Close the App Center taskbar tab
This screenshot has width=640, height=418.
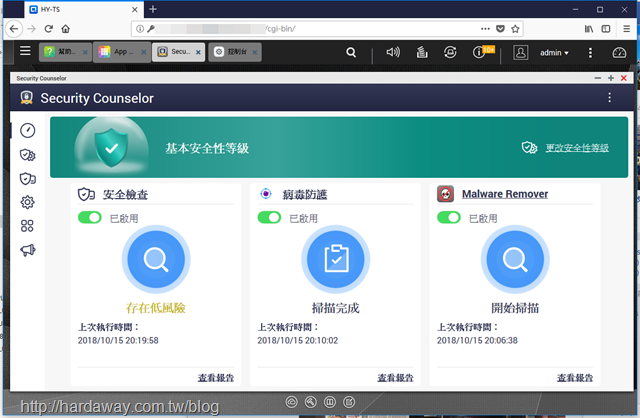(144, 52)
